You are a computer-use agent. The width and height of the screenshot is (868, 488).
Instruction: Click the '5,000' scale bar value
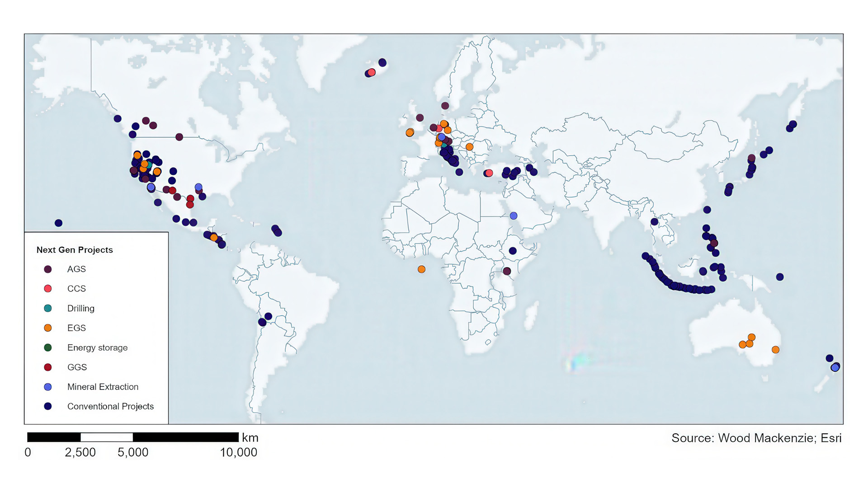click(x=133, y=452)
